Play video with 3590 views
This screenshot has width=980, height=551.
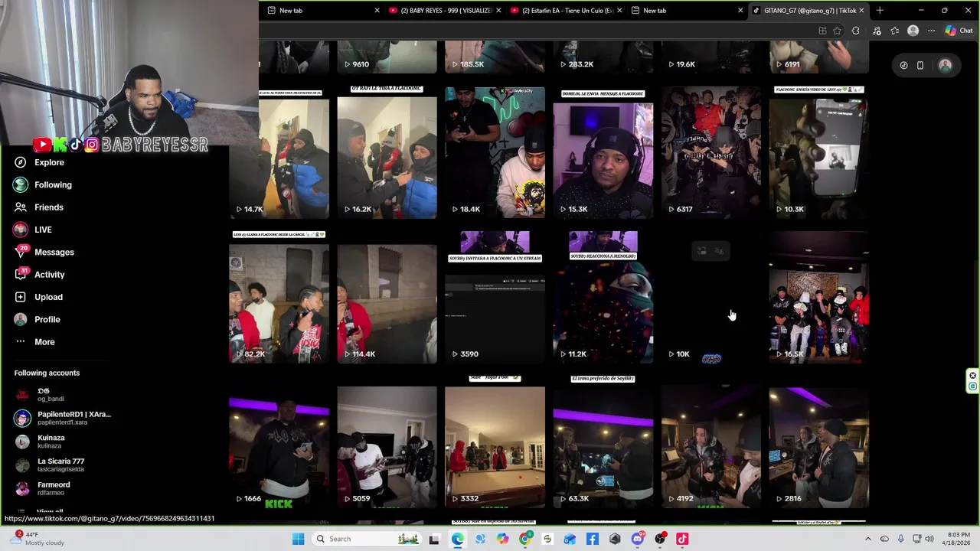pos(495,298)
